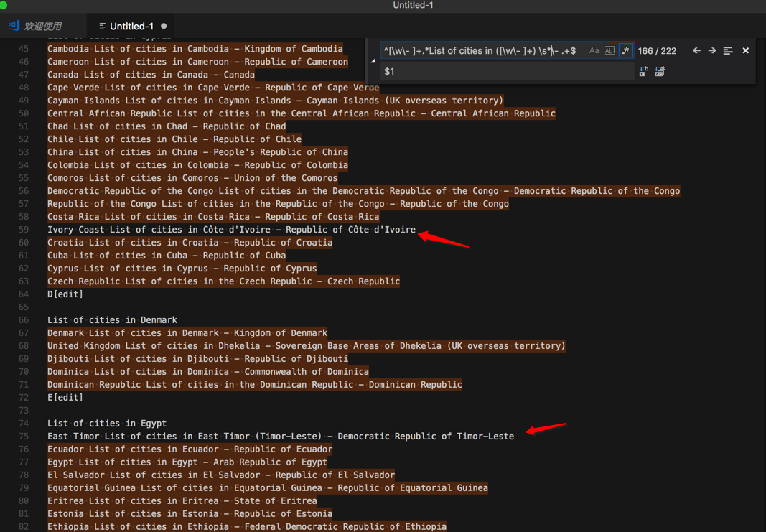This screenshot has width=766, height=532.
Task: Click the Ecuador line of text
Action: 190,449
